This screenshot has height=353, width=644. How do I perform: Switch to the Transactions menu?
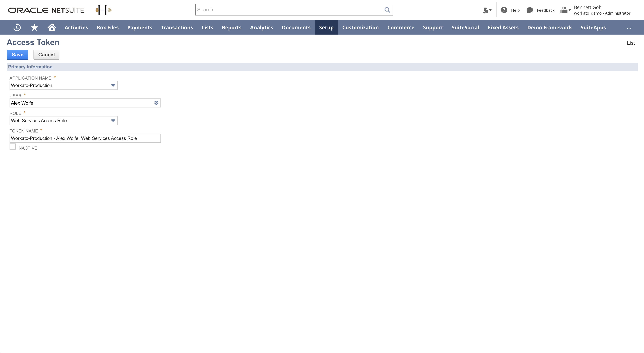point(177,28)
